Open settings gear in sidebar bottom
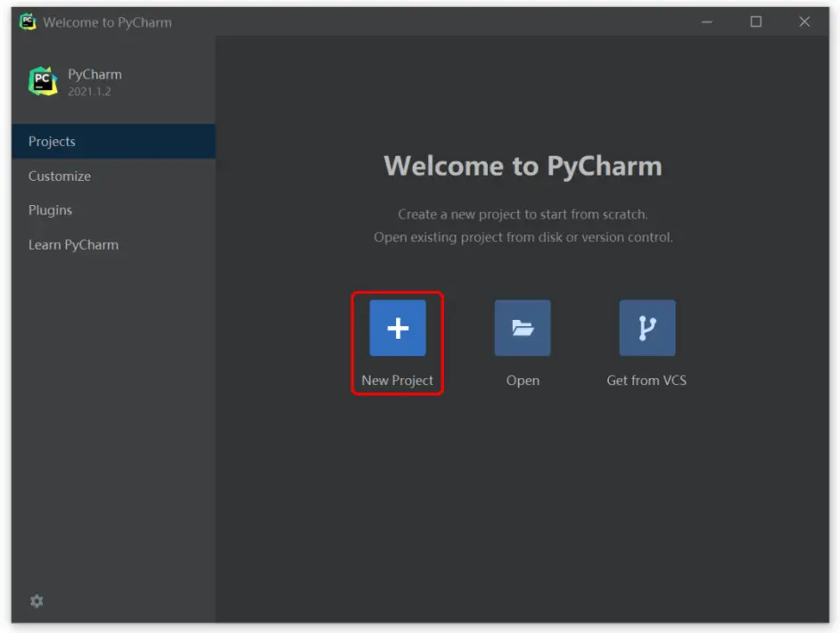 click(37, 602)
